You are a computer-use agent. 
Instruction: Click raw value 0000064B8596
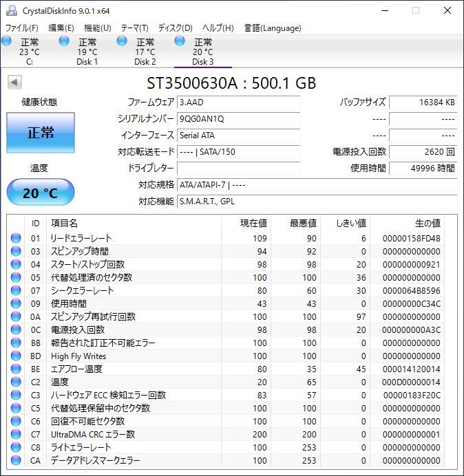pyautogui.click(x=412, y=290)
